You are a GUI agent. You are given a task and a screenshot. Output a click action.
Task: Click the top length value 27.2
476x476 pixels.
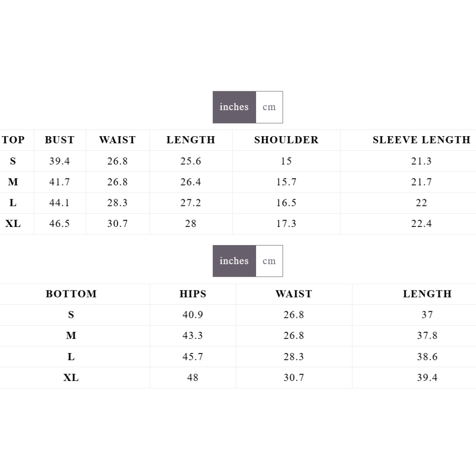[x=190, y=203]
